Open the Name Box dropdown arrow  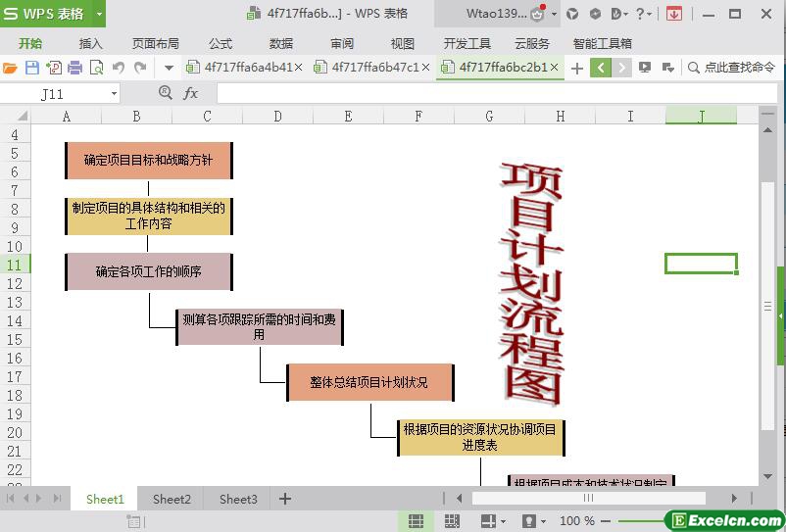(x=115, y=94)
